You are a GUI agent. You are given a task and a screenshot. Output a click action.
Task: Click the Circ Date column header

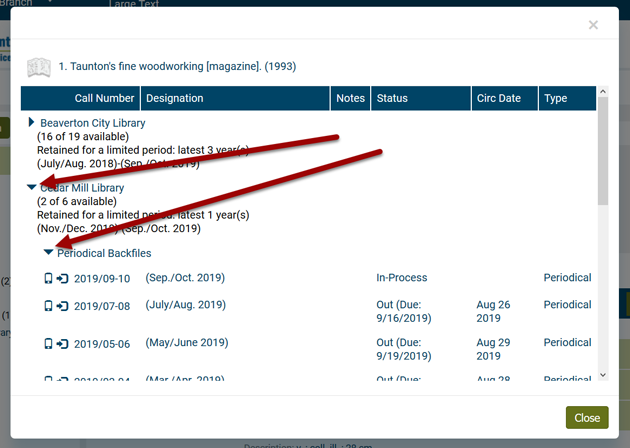click(505, 98)
